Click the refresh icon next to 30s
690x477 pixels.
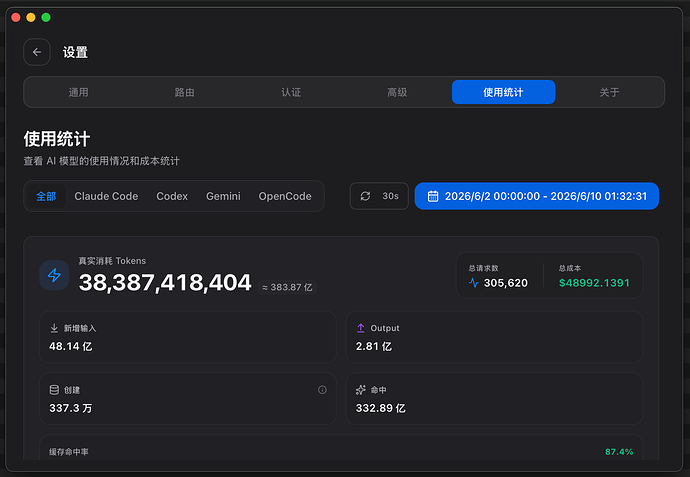tap(365, 196)
